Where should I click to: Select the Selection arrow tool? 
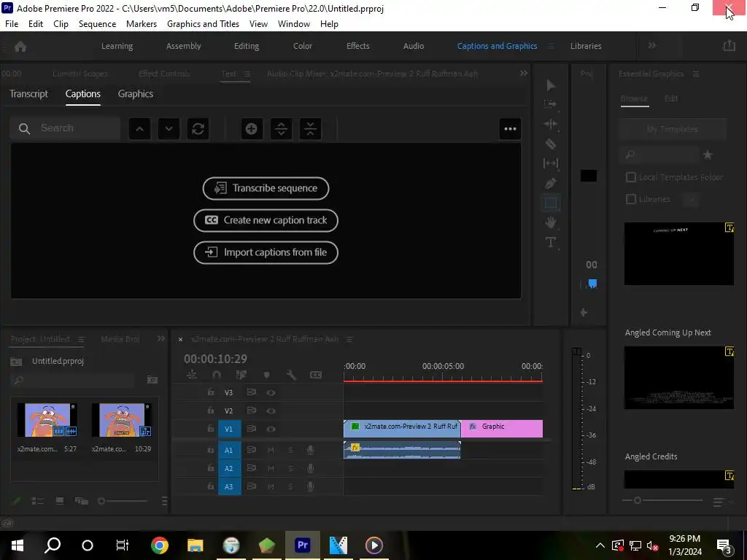[551, 85]
